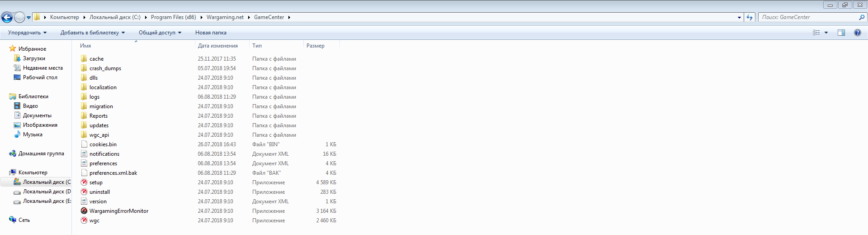The width and height of the screenshot is (868, 235).
Task: Click the setup application icon
Action: coord(84,182)
